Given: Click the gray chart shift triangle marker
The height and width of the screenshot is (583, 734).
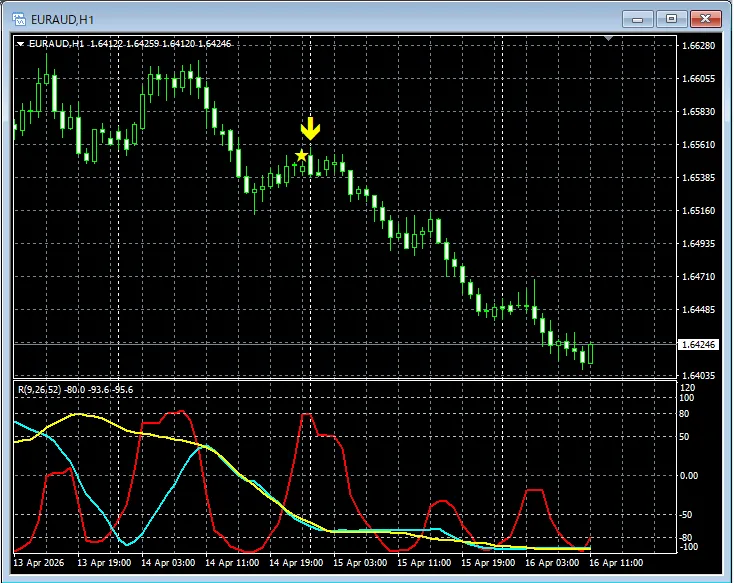Looking at the screenshot, I should click(x=606, y=39).
